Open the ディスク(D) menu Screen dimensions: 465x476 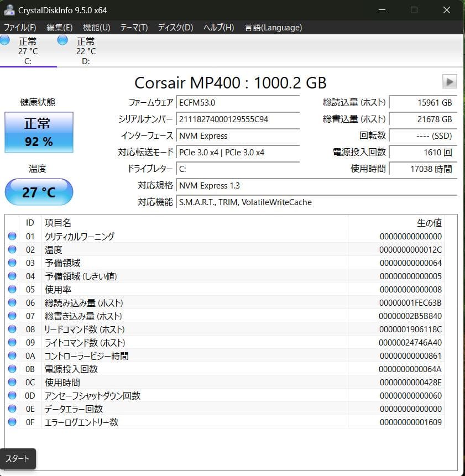coord(175,28)
